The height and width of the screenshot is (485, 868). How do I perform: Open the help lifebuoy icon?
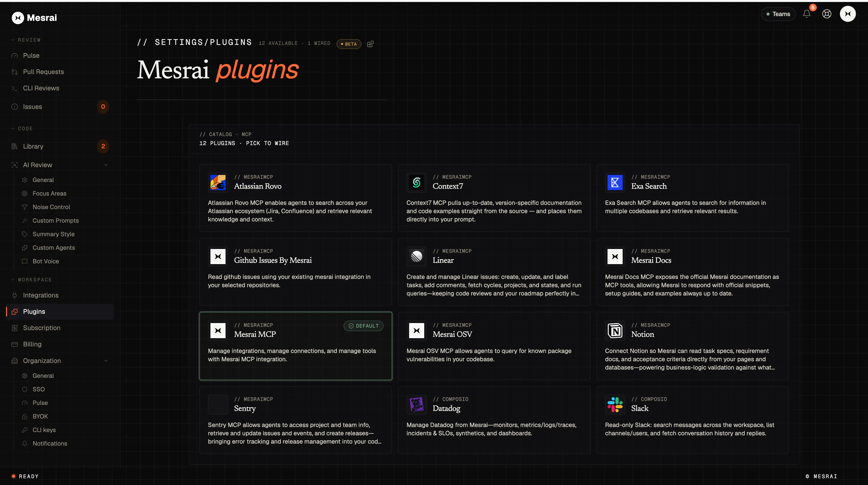(x=827, y=14)
